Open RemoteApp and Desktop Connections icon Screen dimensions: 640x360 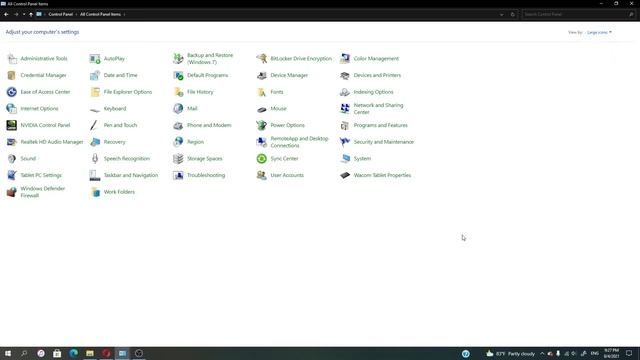(x=262, y=142)
